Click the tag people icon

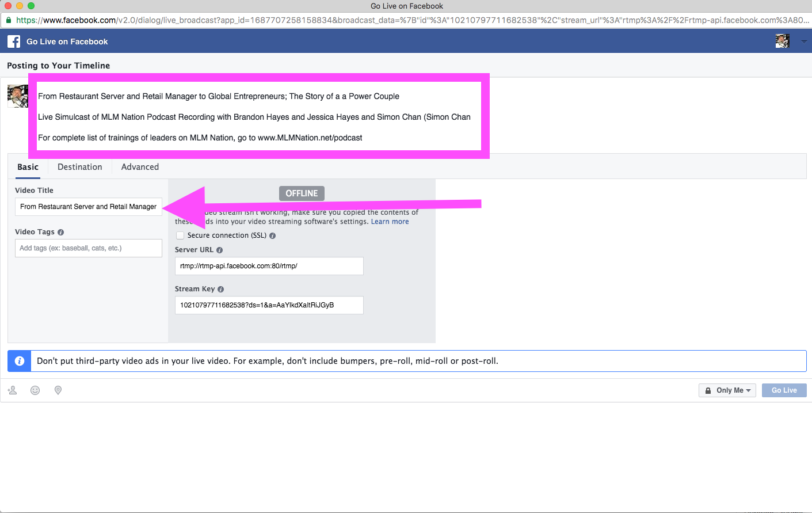[x=12, y=390]
